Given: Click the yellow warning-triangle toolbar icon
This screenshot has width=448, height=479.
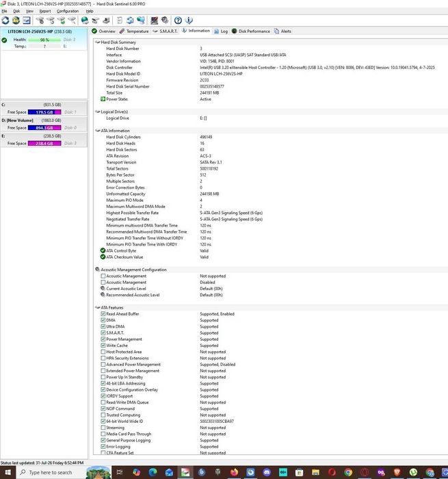Looking at the screenshot, I should tap(16, 21).
